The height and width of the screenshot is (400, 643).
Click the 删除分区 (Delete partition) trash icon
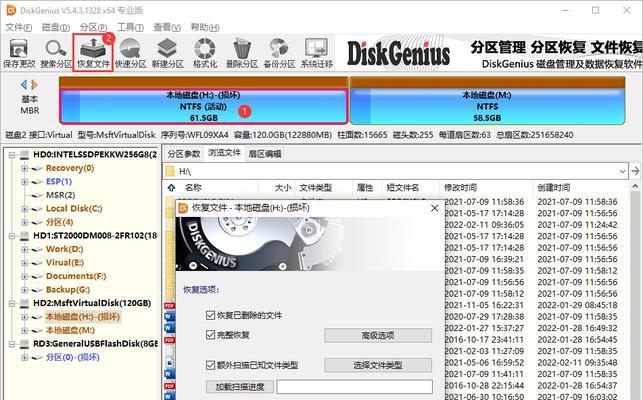(242, 53)
